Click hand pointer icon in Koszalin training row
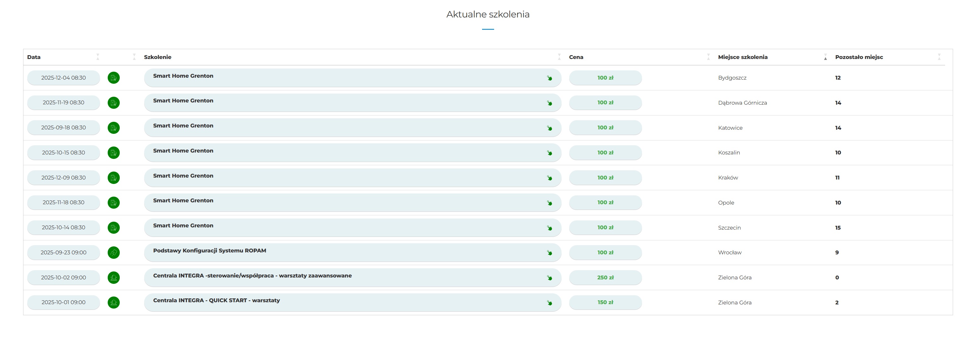The width and height of the screenshot is (980, 352). (549, 153)
